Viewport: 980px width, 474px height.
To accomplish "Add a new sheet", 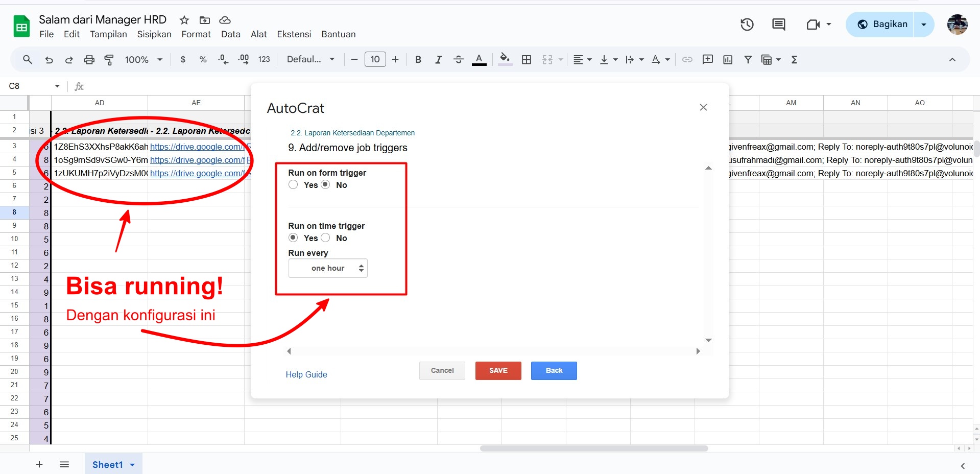I will [39, 464].
